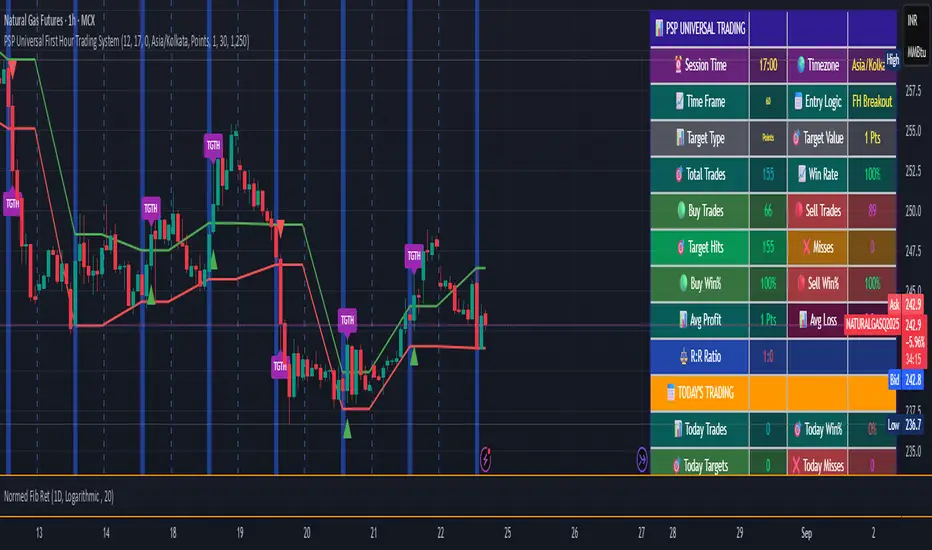Click the green buy arrow in the 18 session

tap(151, 296)
